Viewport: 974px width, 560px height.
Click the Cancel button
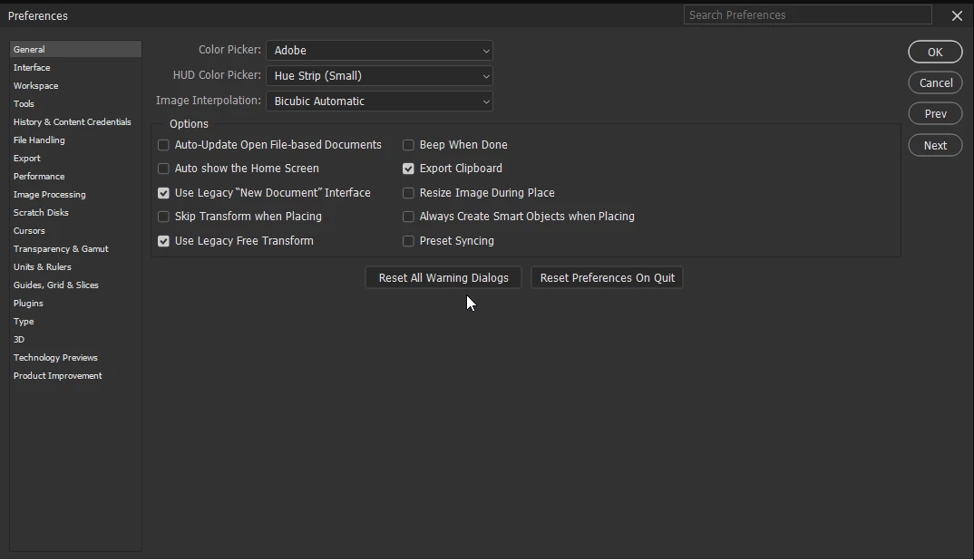(x=935, y=82)
